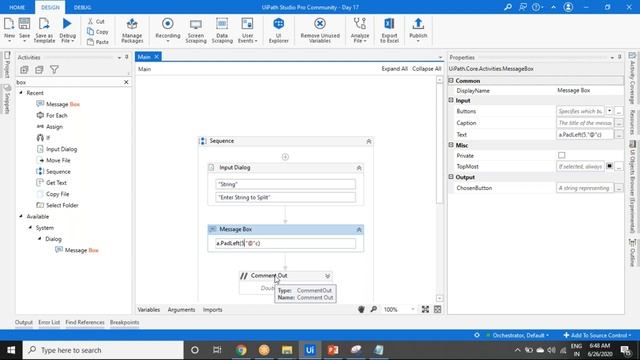Screen dimensions: 640x360
Task: Toggle the TopMost checkbox
Action: click(609, 166)
